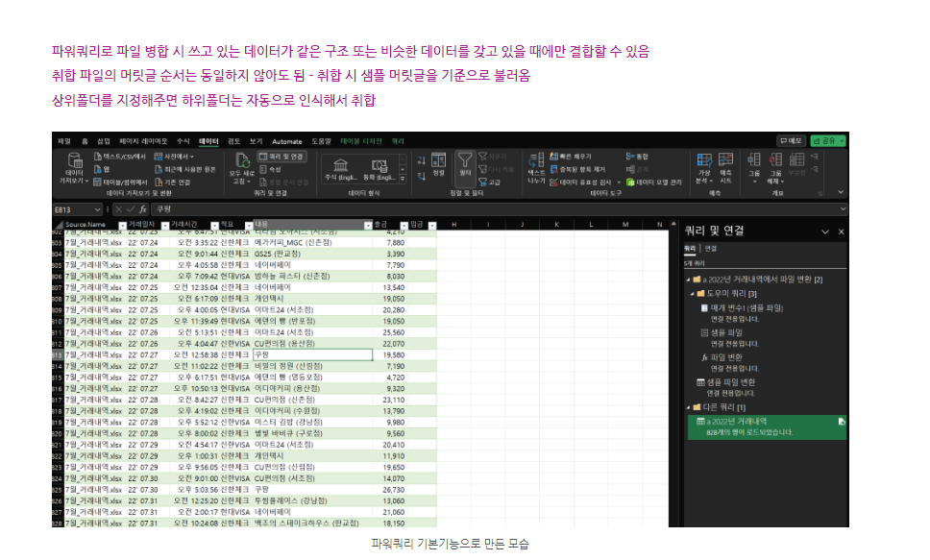Screen dimensions: 930x560
Task: Open the 쿼리 및 연결 pane options chevron
Action: tap(825, 231)
